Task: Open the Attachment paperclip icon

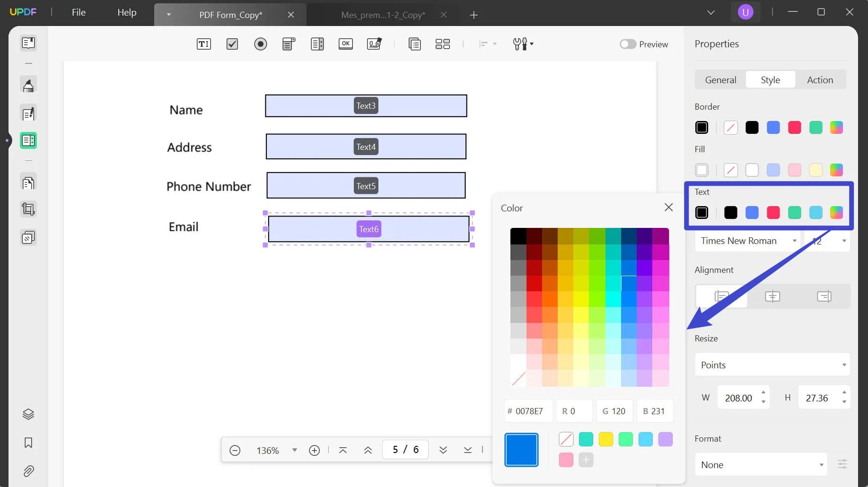Action: pyautogui.click(x=28, y=471)
